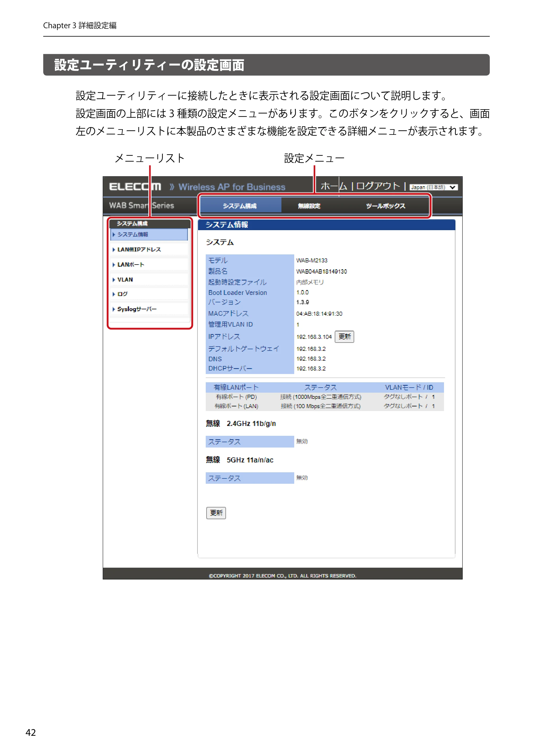Click the システム構成 menu list header
The height and width of the screenshot is (756, 533).
(x=150, y=223)
